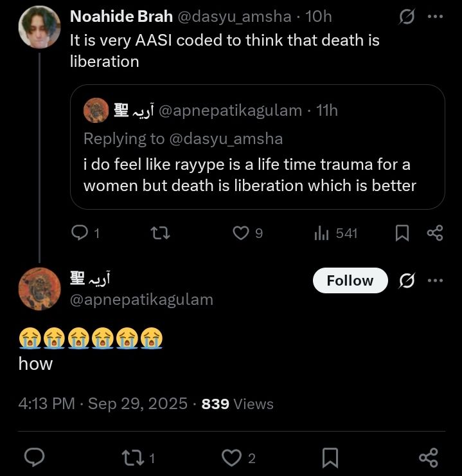Bookmark the main "how" tweet
Image resolution: width=462 pixels, height=476 pixels.
tap(330, 457)
